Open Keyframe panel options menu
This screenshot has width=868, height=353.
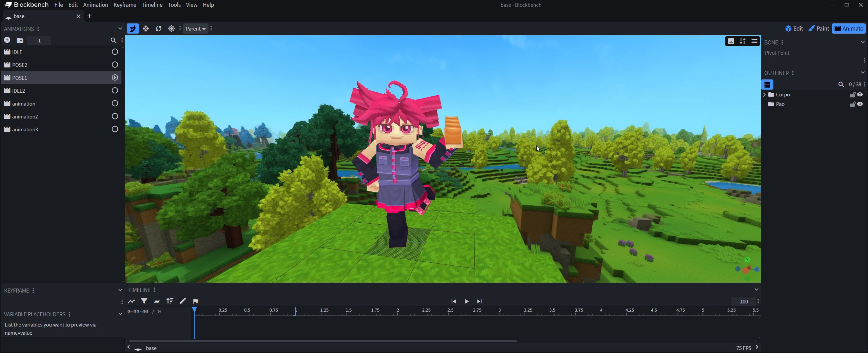point(33,291)
